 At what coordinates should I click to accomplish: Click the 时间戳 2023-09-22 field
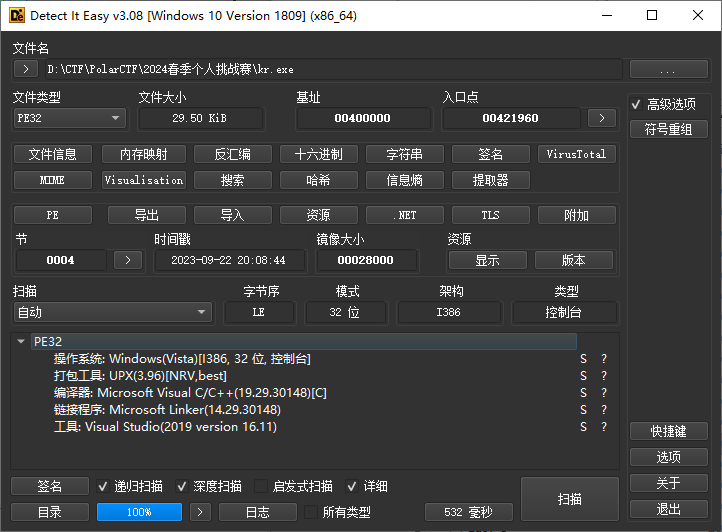[x=229, y=260]
